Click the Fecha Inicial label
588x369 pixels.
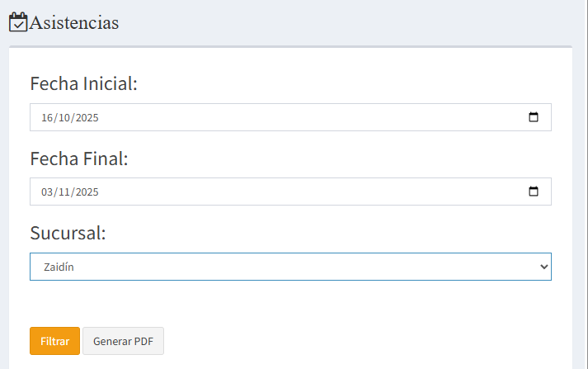pyautogui.click(x=83, y=83)
